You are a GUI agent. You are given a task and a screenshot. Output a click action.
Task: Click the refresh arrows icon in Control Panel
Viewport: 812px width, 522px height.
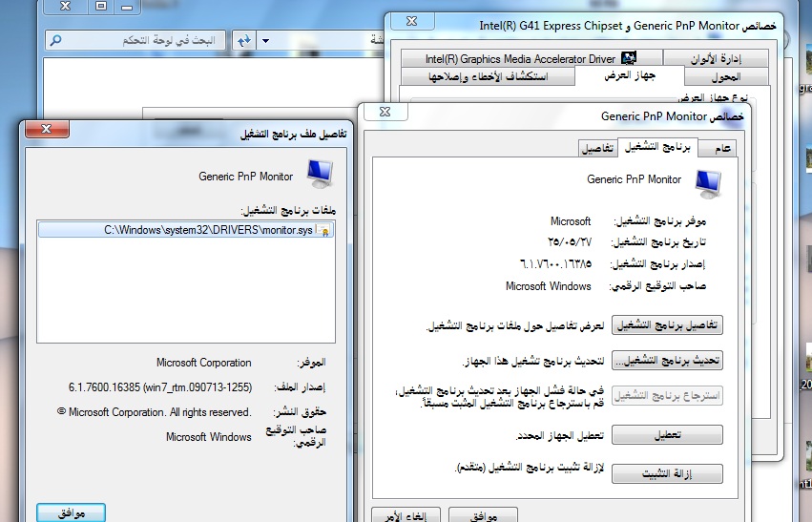coord(244,40)
